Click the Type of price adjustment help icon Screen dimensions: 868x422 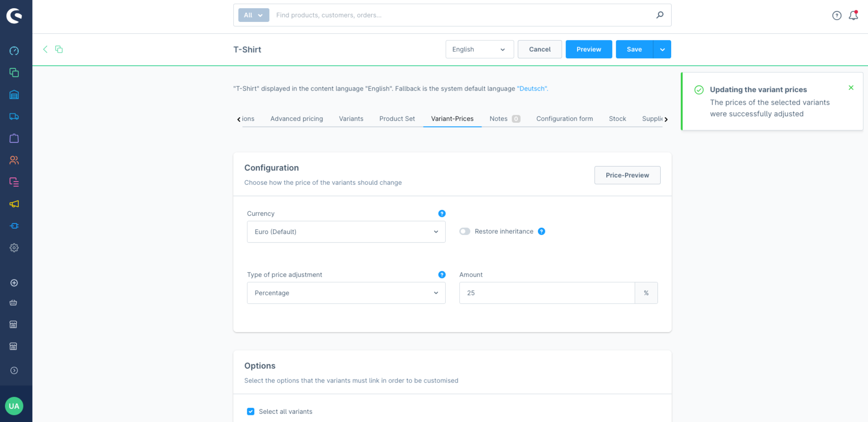tap(442, 275)
